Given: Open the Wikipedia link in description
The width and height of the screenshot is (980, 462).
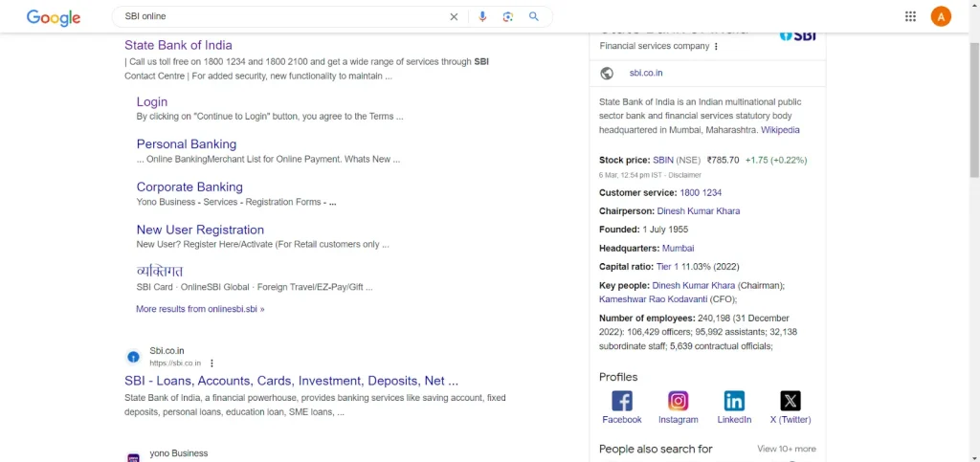Looking at the screenshot, I should coord(780,130).
